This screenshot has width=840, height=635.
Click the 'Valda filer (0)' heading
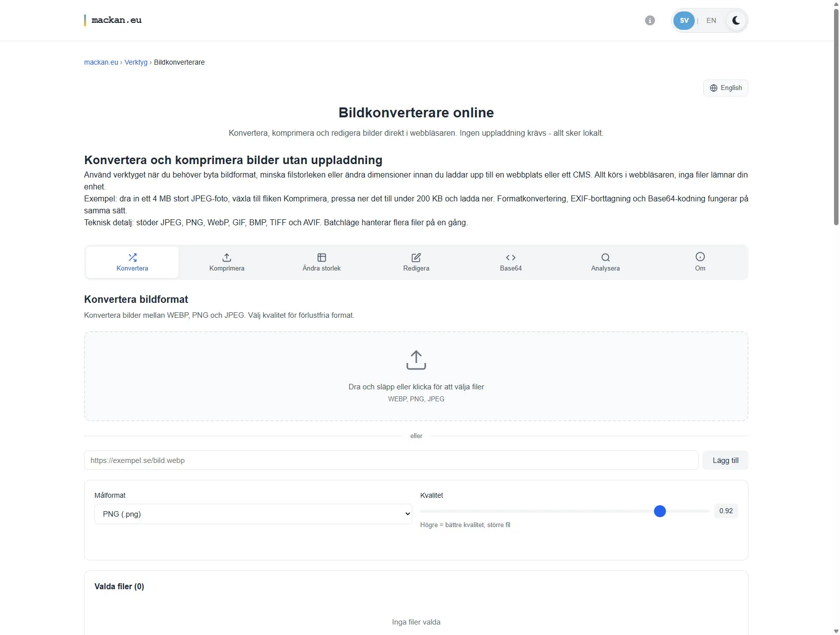coord(119,586)
